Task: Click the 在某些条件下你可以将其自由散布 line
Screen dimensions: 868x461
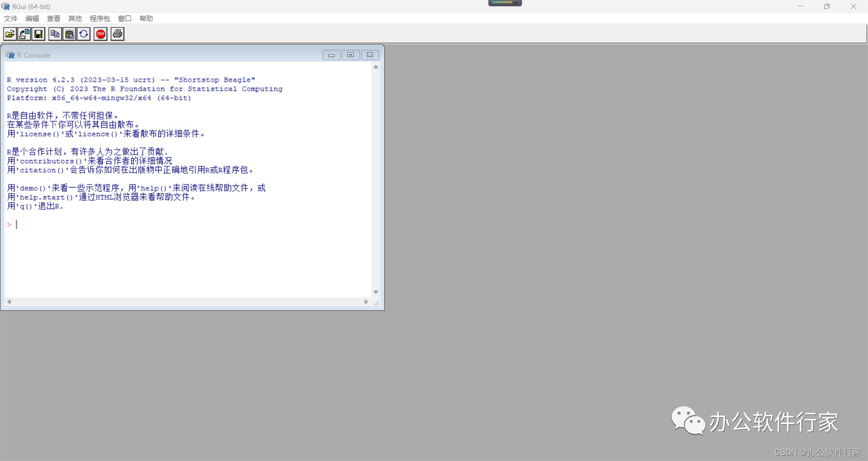Action: click(x=73, y=125)
